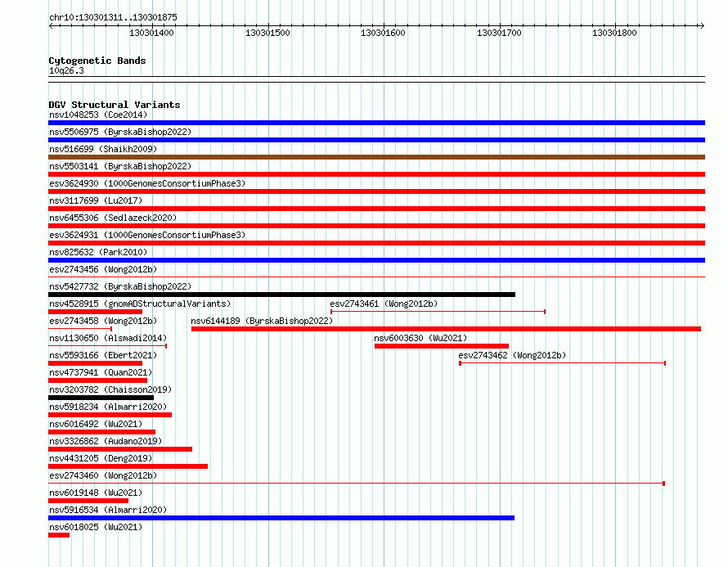Select the black bar under nsv5427732

282,295
